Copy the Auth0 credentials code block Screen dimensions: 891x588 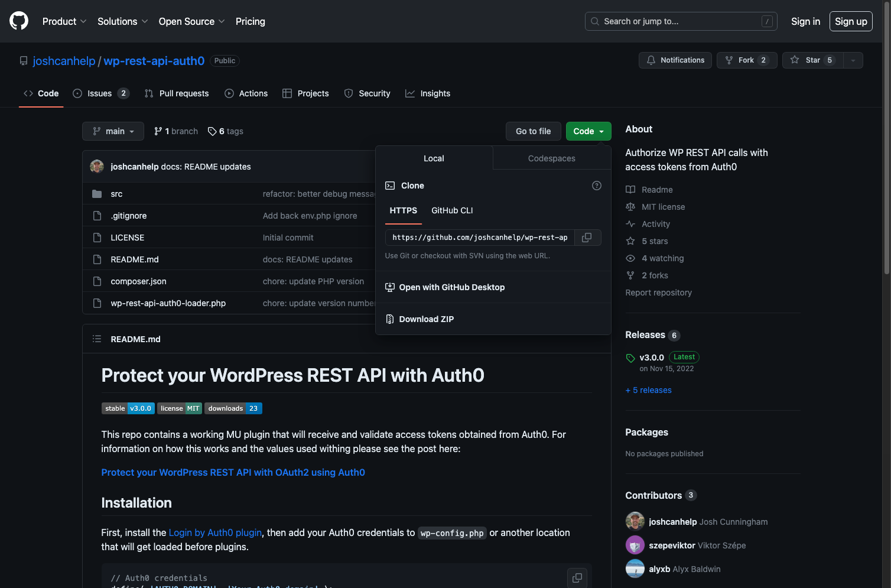tap(577, 578)
